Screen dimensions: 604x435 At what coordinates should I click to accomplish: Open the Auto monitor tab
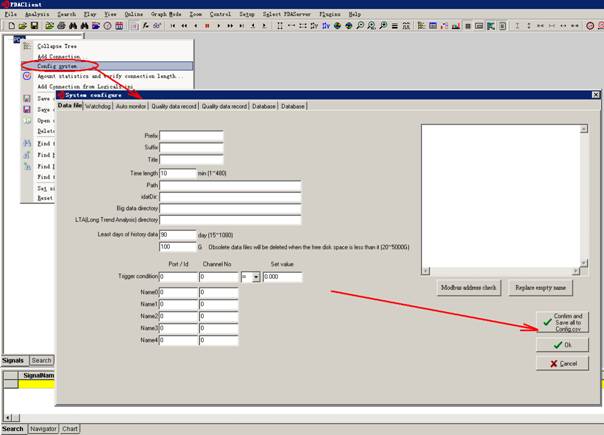[x=130, y=106]
